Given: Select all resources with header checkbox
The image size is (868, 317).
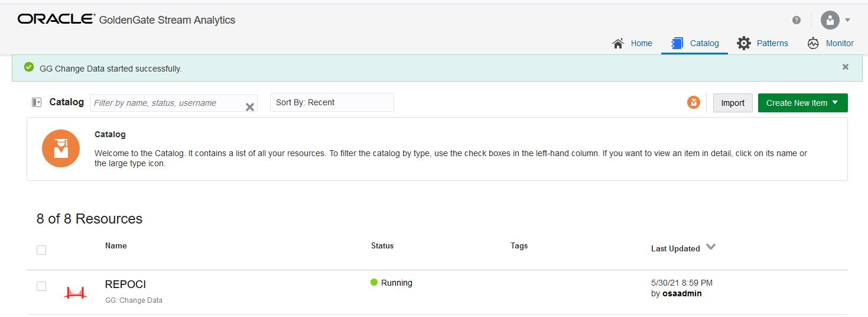Looking at the screenshot, I should [41, 250].
